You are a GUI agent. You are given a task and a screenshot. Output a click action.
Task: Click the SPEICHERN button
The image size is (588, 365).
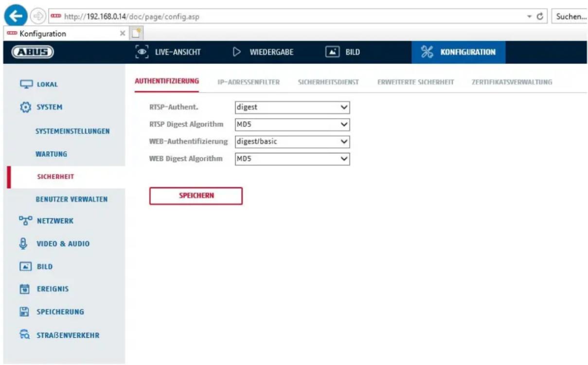196,196
